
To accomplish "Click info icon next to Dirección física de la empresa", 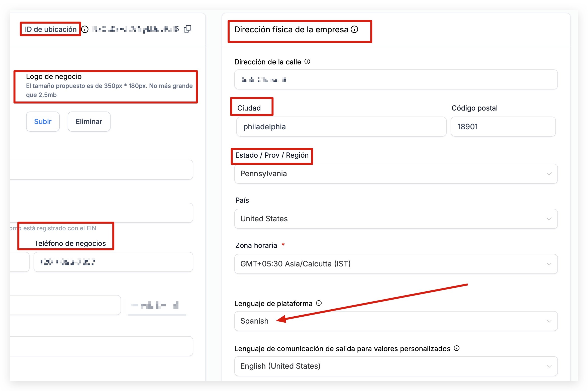I will tap(354, 29).
